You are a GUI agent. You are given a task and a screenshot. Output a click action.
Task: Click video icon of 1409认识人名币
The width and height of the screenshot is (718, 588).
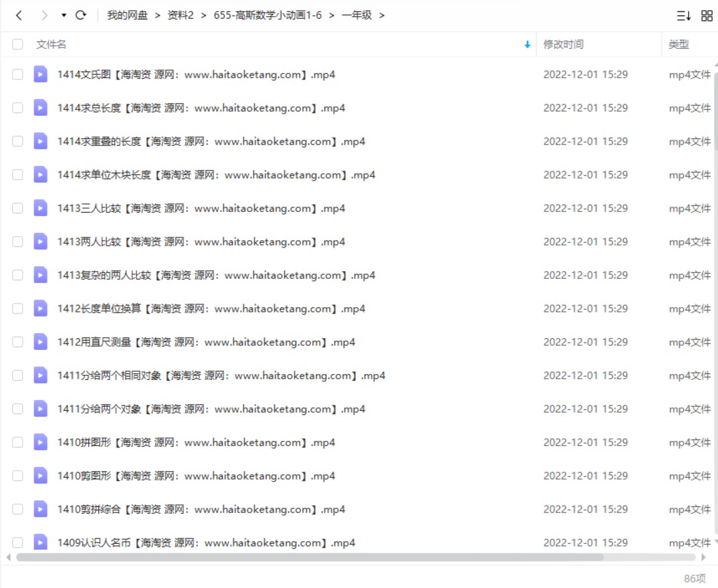pos(40,543)
